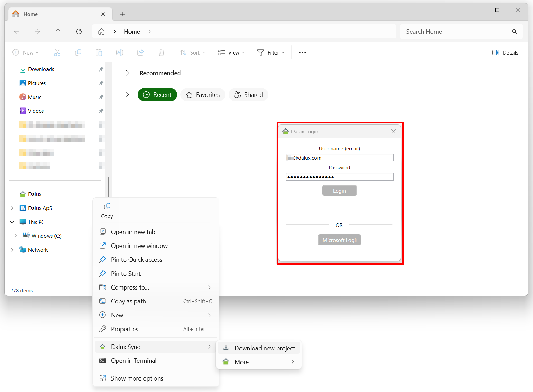The image size is (533, 392).
Task: Click the Dalux Sync green icon in context menu
Action: pos(103,347)
